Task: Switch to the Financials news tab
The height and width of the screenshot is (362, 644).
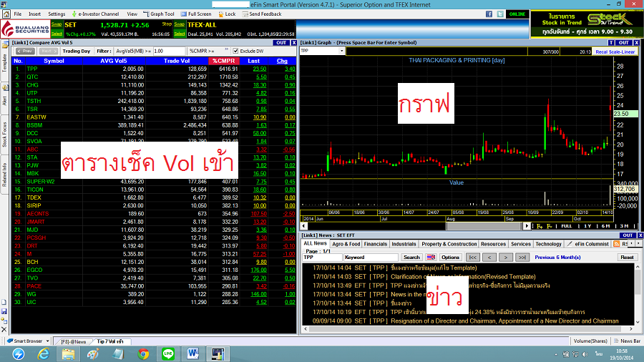Action: tap(376, 244)
